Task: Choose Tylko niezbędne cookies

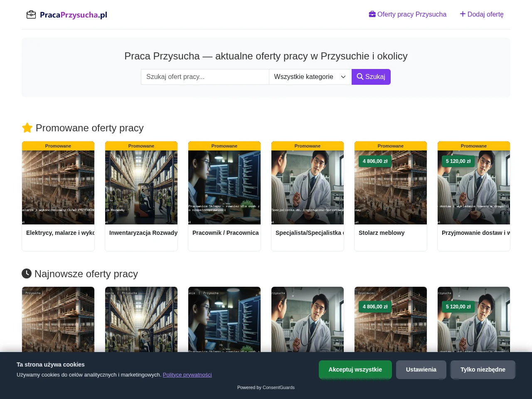Action: click(483, 369)
